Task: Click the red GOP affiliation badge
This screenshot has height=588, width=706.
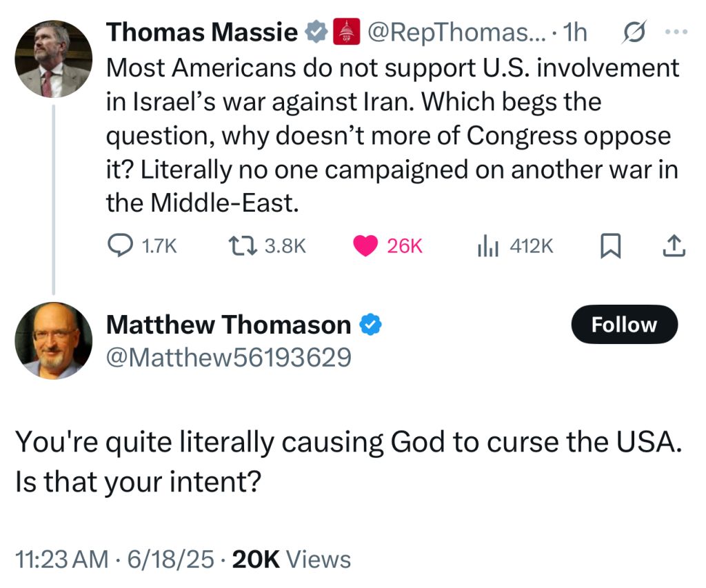Action: [x=346, y=32]
